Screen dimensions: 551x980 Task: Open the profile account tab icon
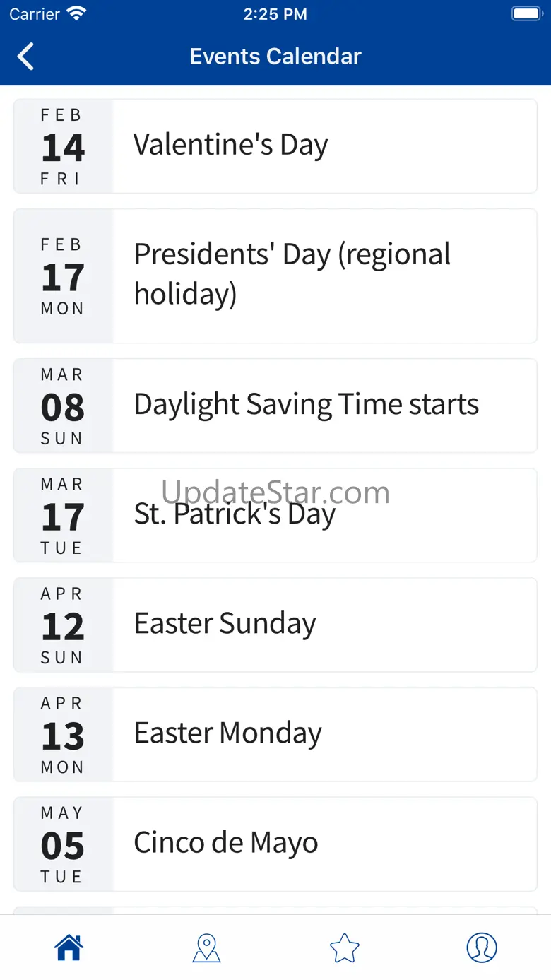tap(482, 947)
